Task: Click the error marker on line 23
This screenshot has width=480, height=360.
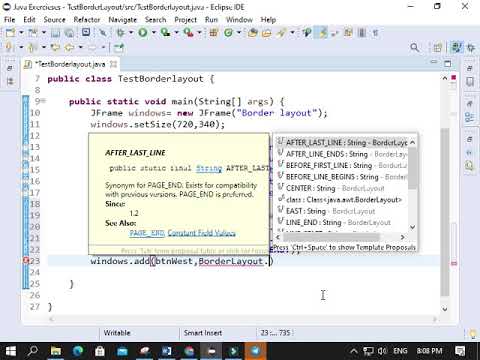Action: tap(26, 261)
